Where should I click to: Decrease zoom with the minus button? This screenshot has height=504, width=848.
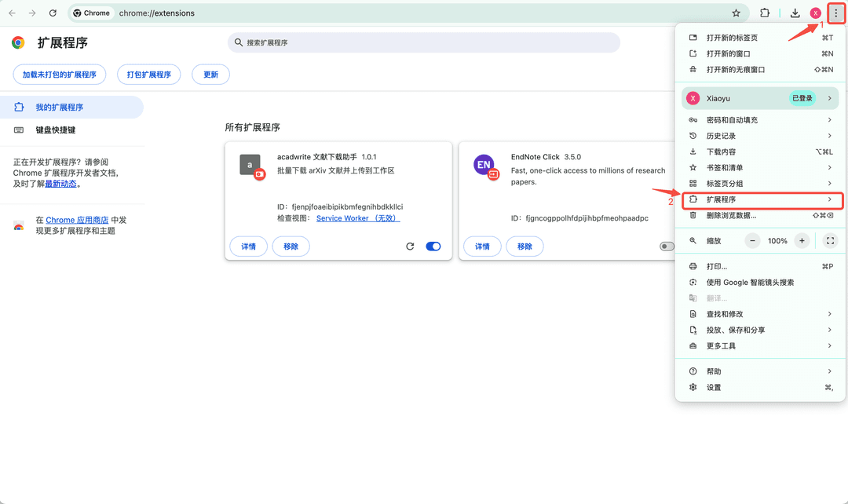pos(752,241)
